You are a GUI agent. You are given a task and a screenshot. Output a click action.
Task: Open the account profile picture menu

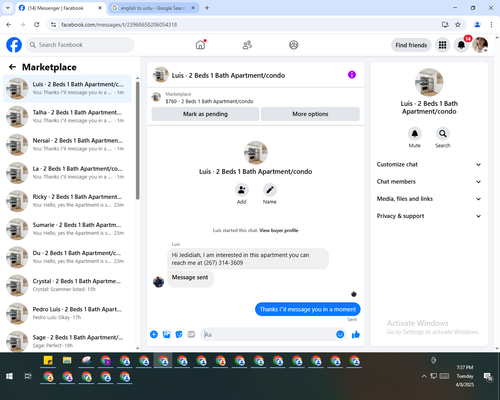coord(480,45)
